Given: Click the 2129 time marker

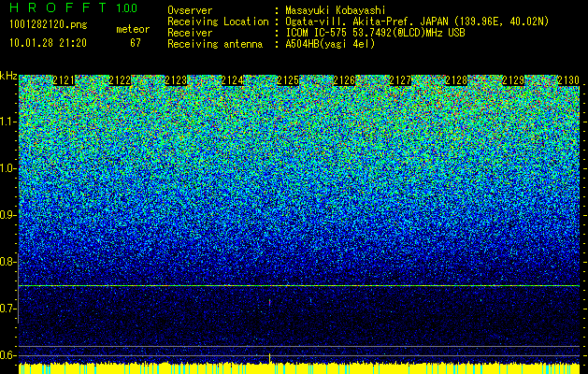Looking at the screenshot, I should click(x=512, y=80).
